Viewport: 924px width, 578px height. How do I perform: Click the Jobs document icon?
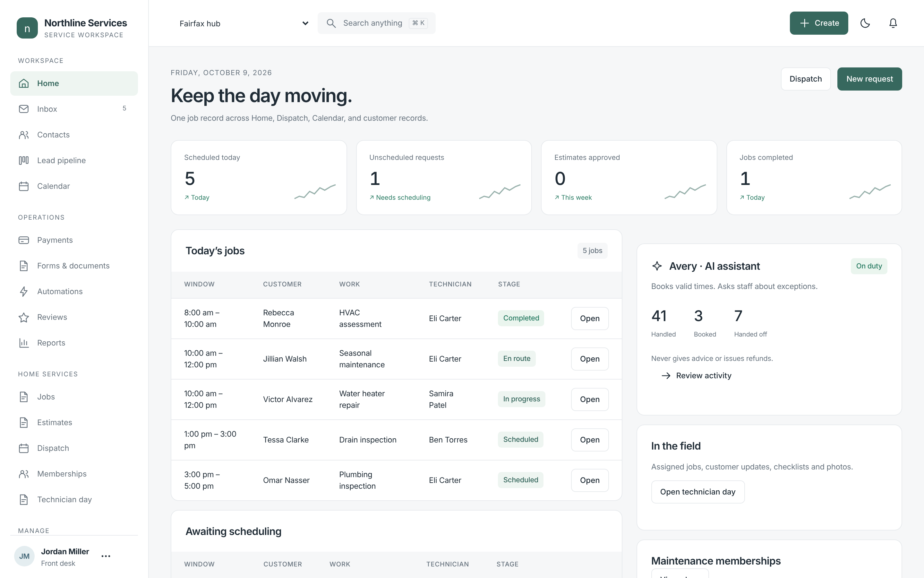click(24, 397)
